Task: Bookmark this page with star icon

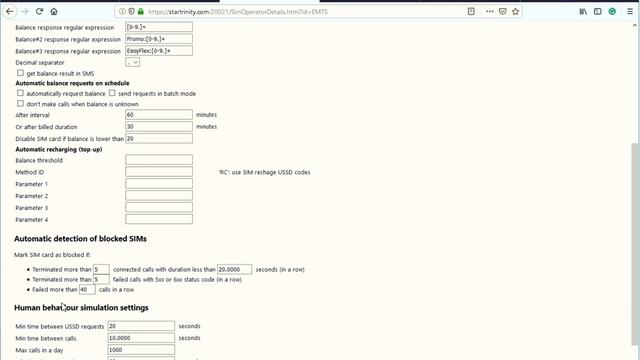Action: (x=516, y=11)
